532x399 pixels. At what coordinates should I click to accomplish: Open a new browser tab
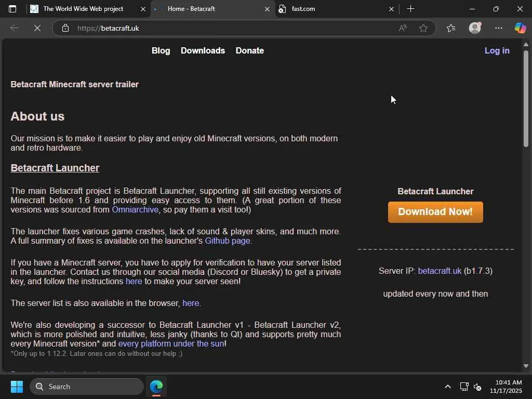(x=410, y=9)
